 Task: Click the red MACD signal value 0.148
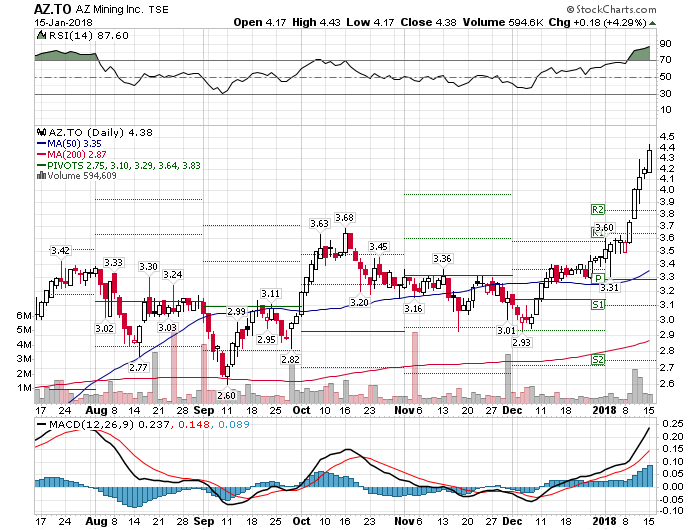tap(194, 424)
